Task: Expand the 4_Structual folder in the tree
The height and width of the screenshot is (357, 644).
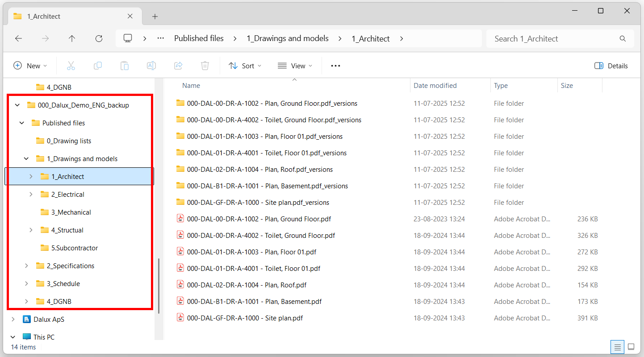Action: click(30, 230)
